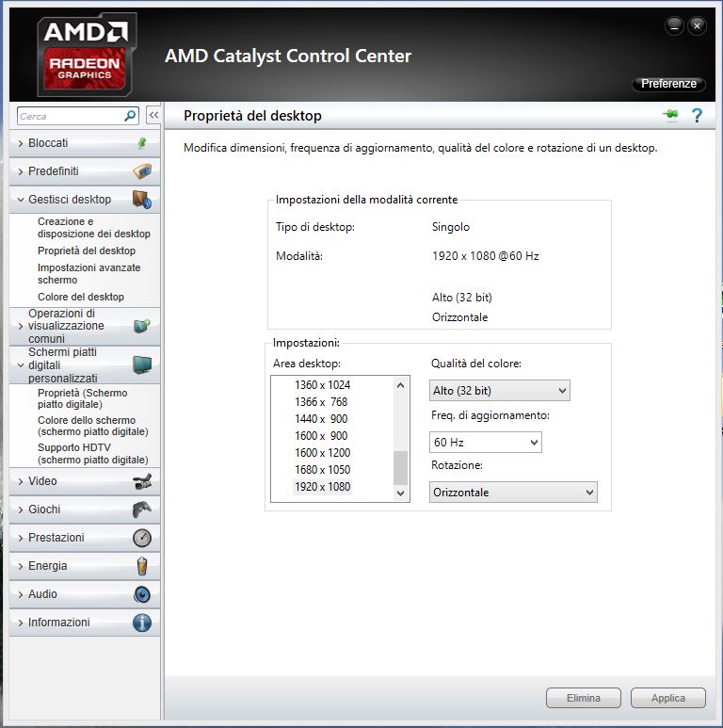
Task: Select 1360 x 1024 resolution
Action: 322,385
